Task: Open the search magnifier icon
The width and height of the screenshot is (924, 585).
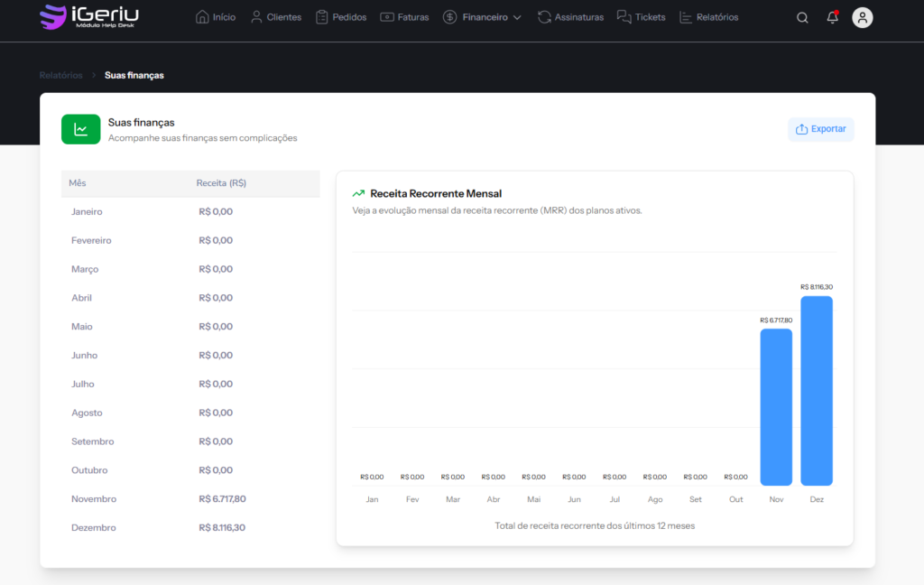Action: point(802,18)
